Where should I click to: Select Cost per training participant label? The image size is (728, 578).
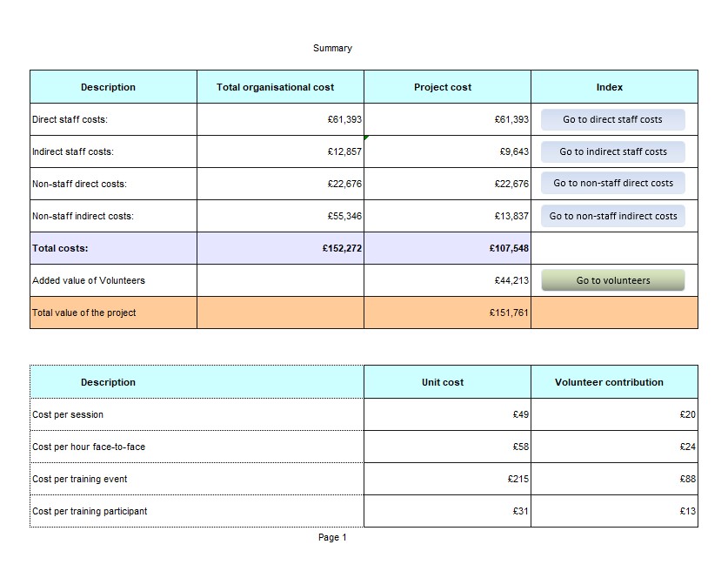pos(90,511)
